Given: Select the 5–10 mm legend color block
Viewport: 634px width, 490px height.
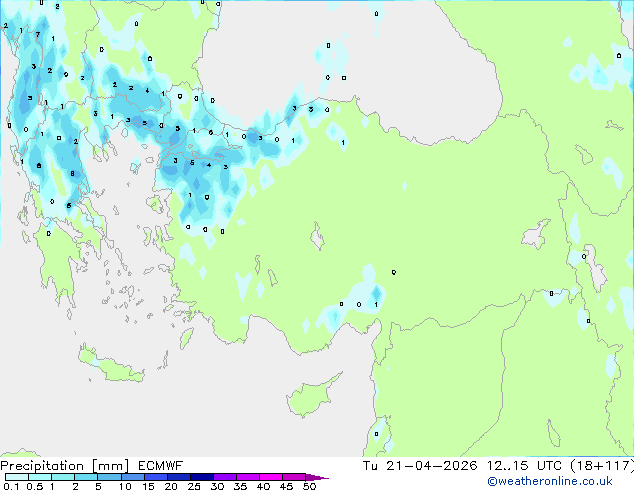Looking at the screenshot, I should 110,478.
